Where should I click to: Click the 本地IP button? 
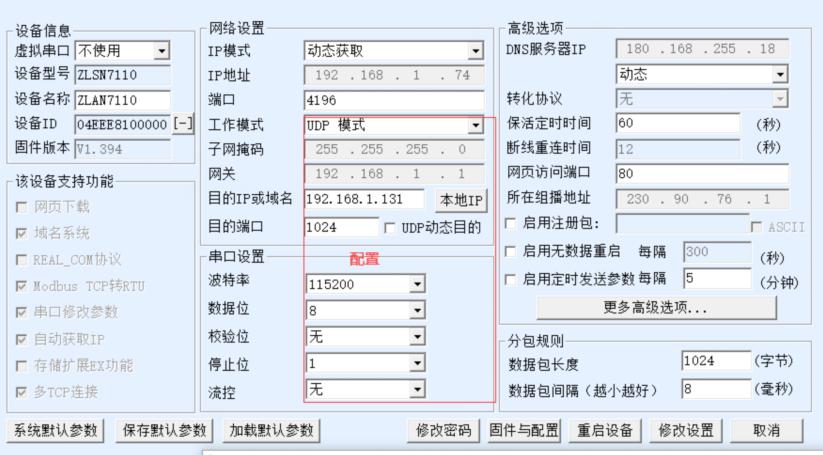coord(459,199)
